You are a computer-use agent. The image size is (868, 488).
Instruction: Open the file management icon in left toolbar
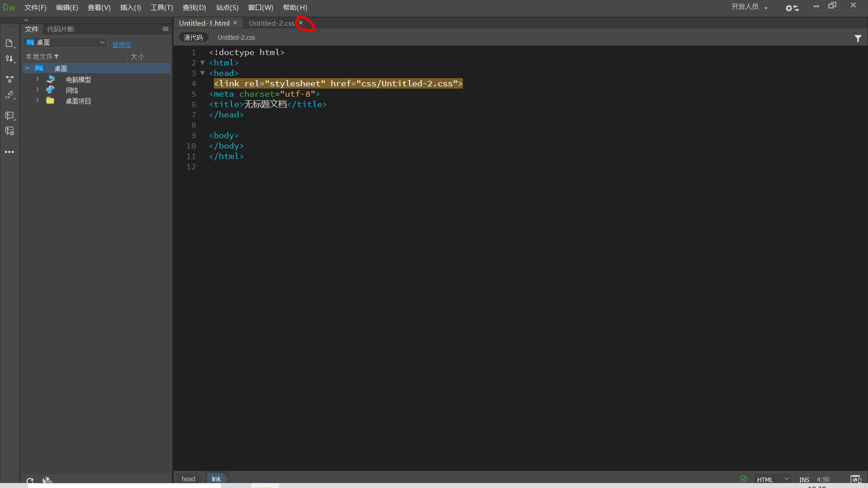[9, 43]
